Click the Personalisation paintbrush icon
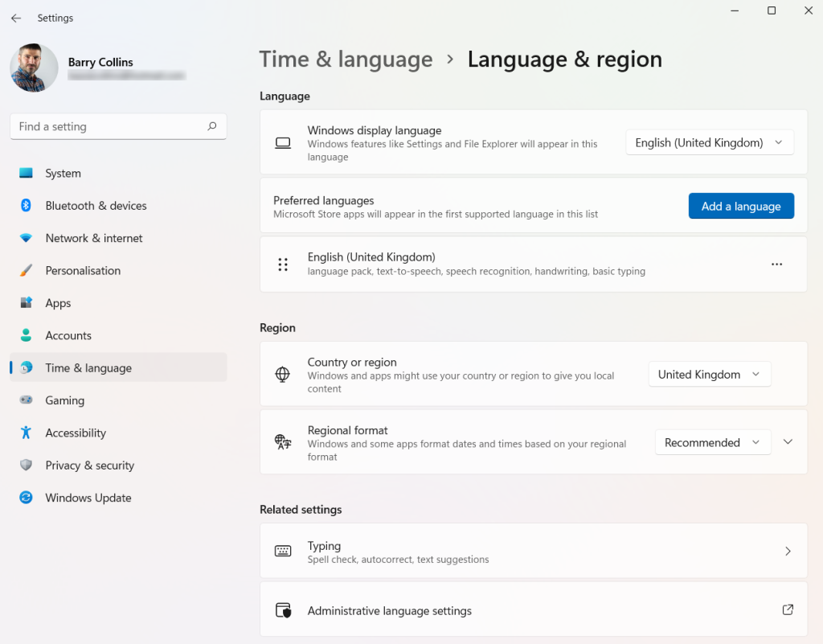This screenshot has width=823, height=644. point(26,270)
